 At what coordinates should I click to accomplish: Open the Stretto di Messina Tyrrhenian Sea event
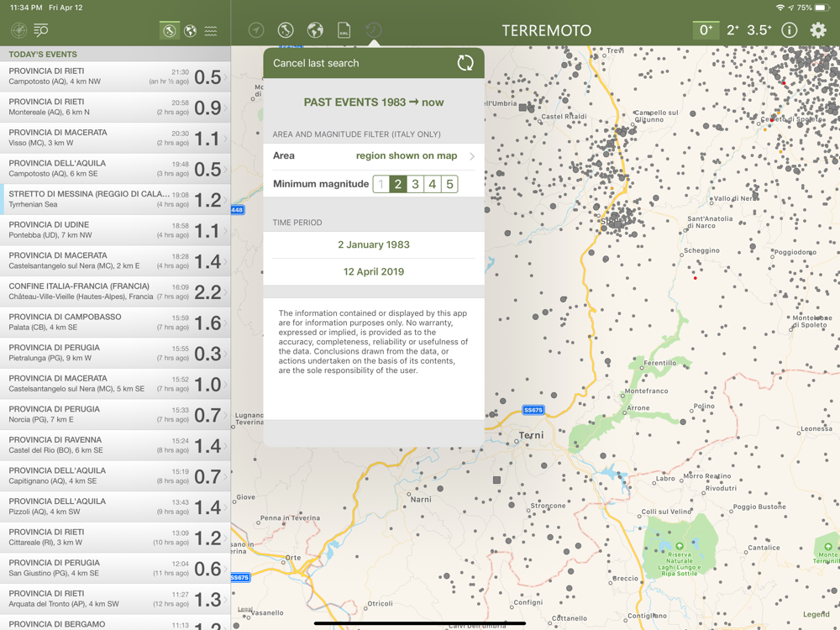pyautogui.click(x=115, y=199)
